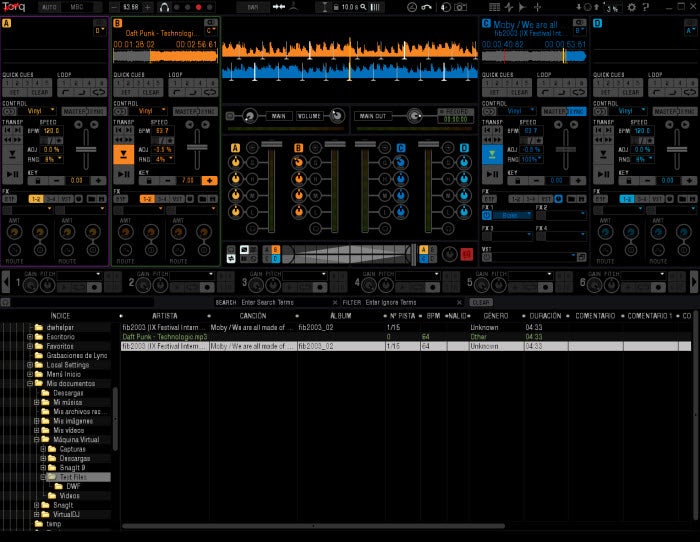Open the RNG pitch range dropdown on deck B
This screenshot has height=542, width=700.
(x=164, y=159)
